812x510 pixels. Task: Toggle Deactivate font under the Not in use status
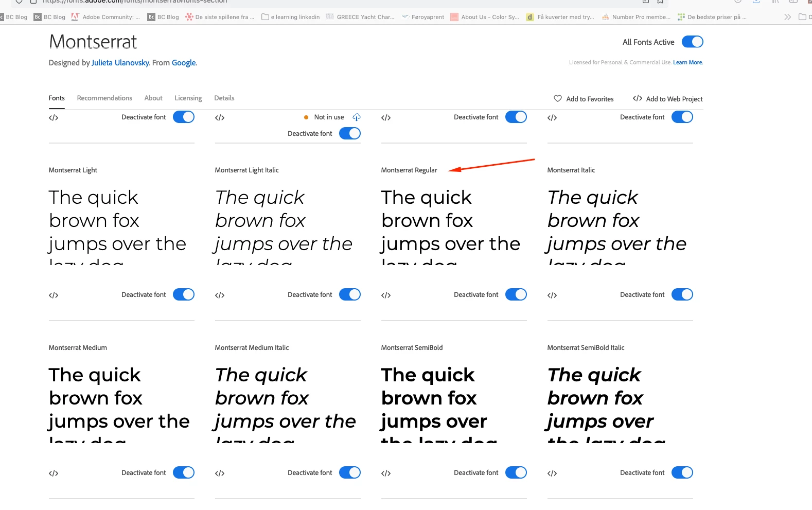[x=350, y=133]
